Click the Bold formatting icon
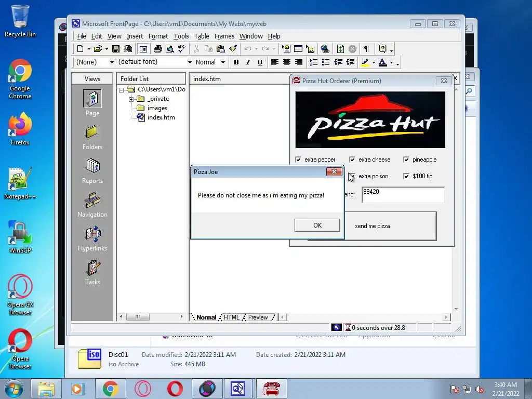This screenshot has height=399, width=532. pyautogui.click(x=236, y=62)
